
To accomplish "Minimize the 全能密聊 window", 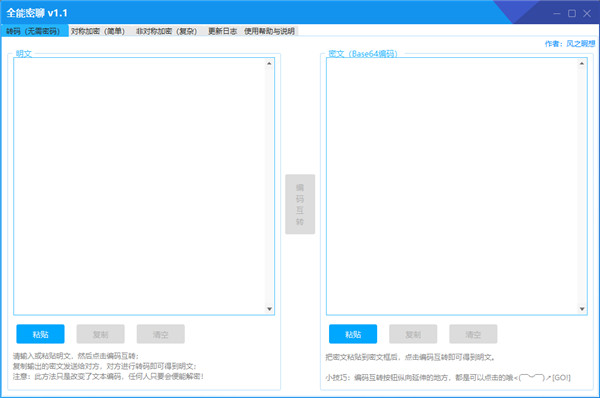I will (x=557, y=13).
